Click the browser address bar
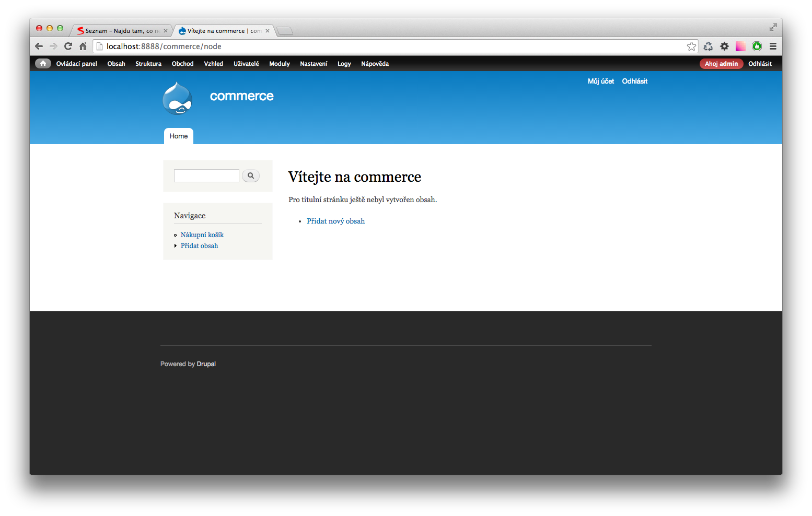 point(392,46)
